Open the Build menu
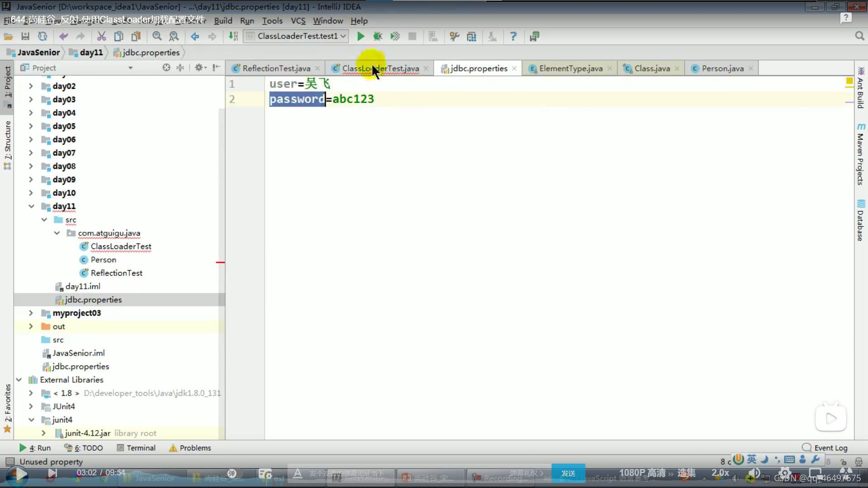The height and width of the screenshot is (488, 868). click(223, 20)
